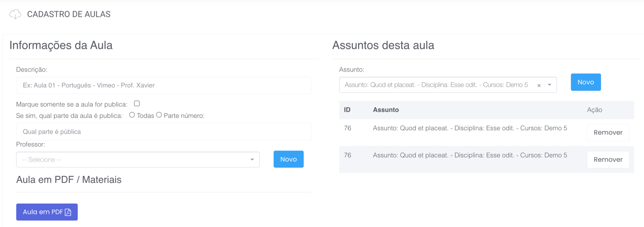644x227 pixels.
Task: Expand the Assunto dropdown arrow
Action: 549,85
